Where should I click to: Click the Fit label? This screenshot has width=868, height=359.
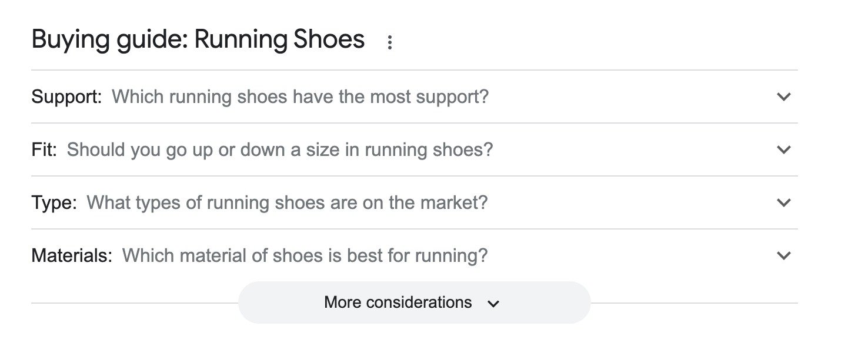pos(45,150)
